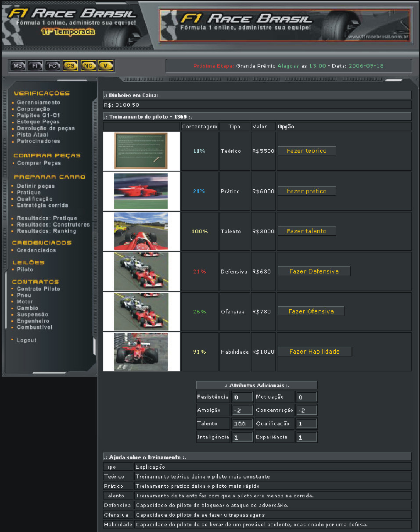Click the yellow CS icon button
The image size is (420, 532).
tap(70, 66)
